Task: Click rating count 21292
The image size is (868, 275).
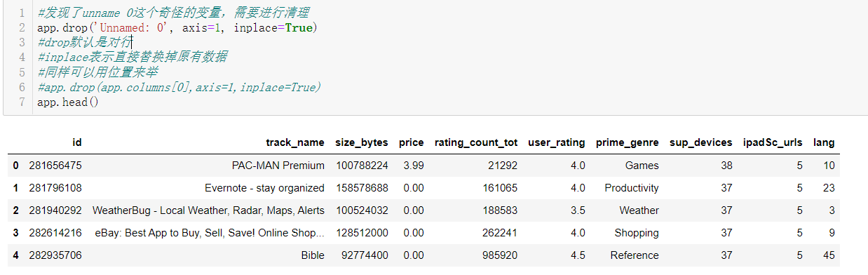Action: pos(503,166)
